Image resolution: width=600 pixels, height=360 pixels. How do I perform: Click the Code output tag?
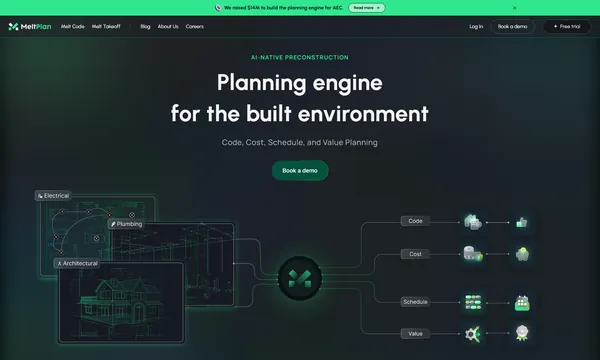(415, 221)
